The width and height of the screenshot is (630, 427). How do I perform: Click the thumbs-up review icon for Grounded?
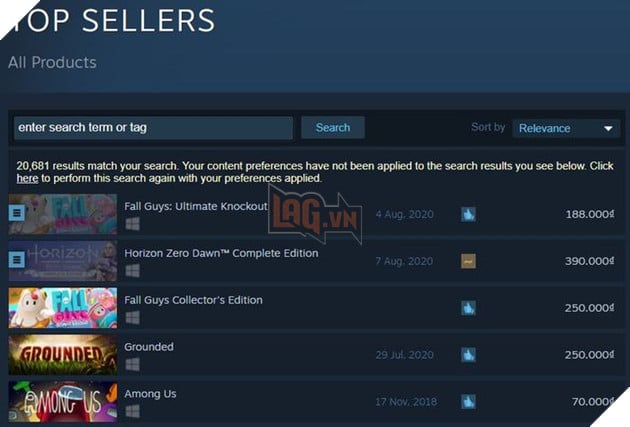(468, 355)
